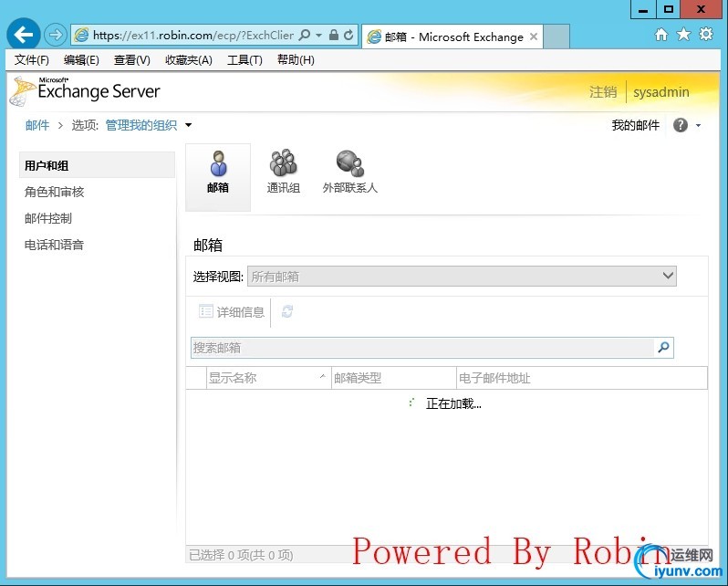Expand the help dropdown arrow

(x=698, y=125)
